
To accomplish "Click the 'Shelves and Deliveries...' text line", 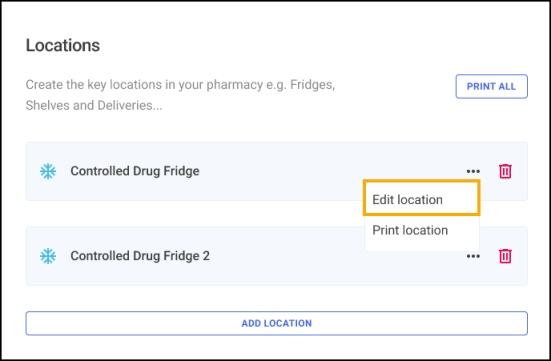I will (x=94, y=105).
